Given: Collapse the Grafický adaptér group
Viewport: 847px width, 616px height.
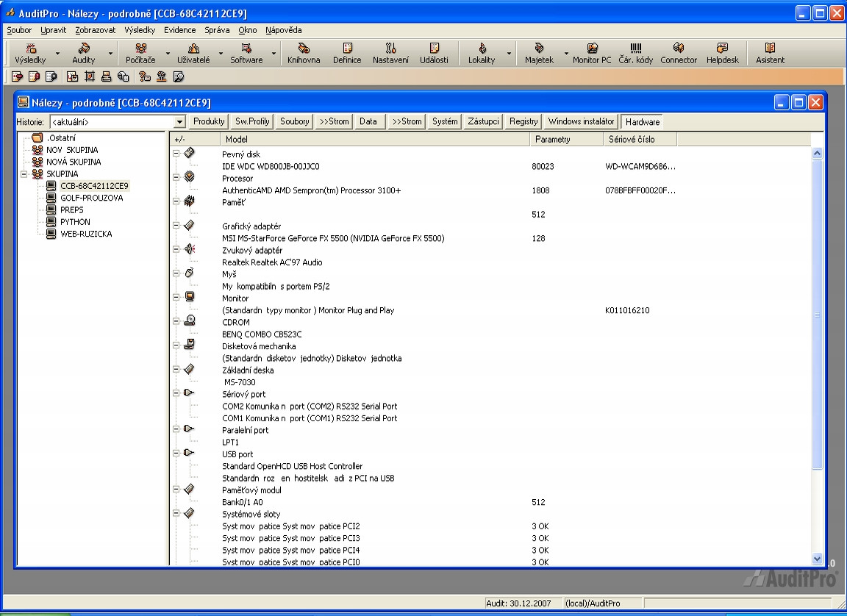Looking at the screenshot, I should (176, 226).
